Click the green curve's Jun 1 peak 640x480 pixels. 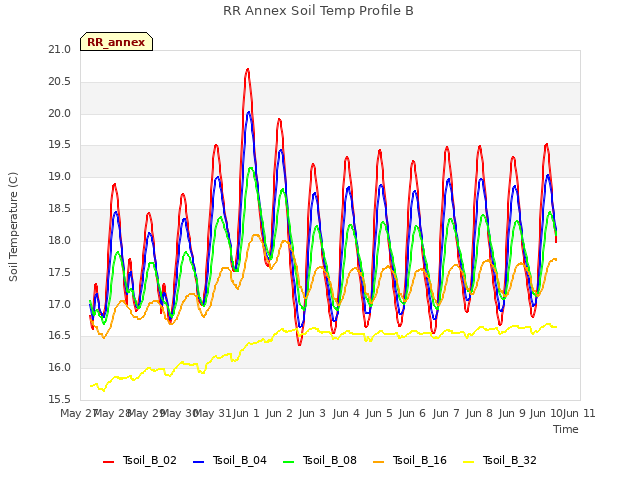coord(251,168)
